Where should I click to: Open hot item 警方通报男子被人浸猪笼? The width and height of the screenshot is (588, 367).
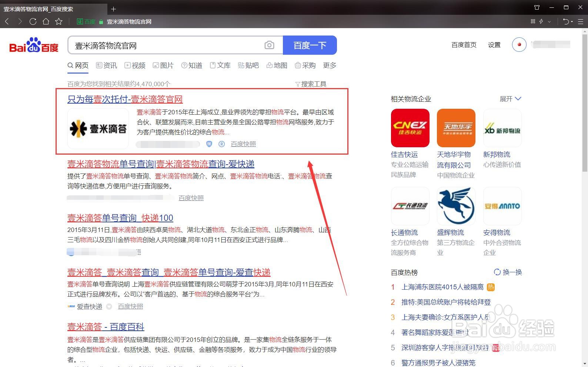click(x=438, y=363)
